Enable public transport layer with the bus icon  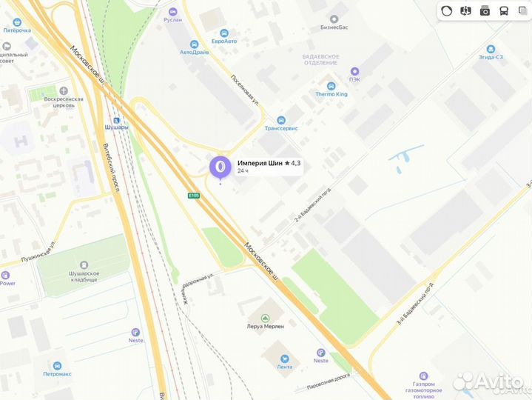pos(504,11)
